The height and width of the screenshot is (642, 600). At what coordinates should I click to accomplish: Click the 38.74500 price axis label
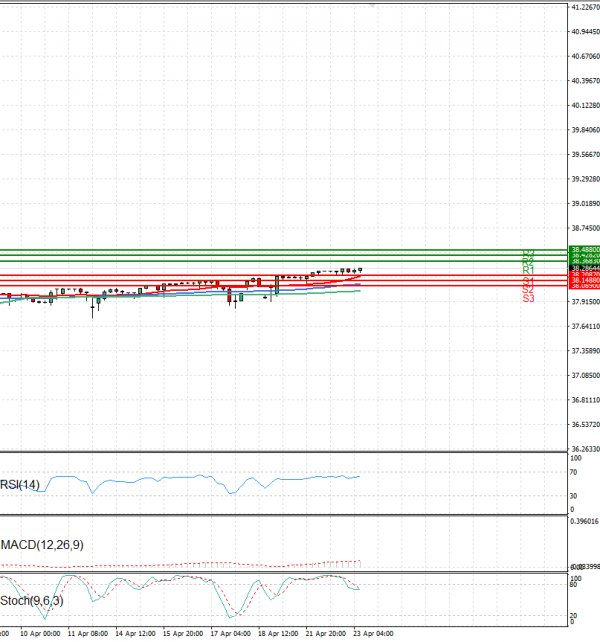(586, 228)
